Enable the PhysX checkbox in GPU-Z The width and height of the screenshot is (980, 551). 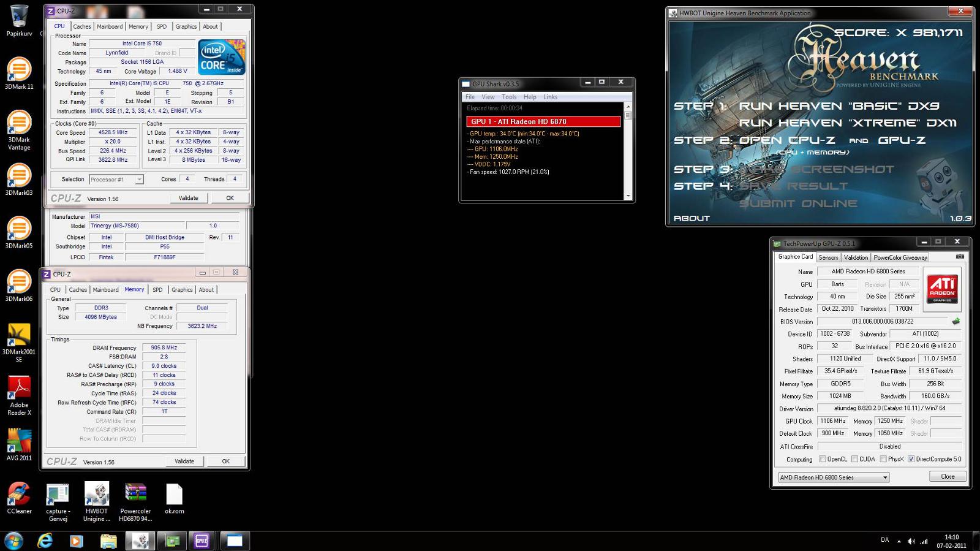tap(883, 459)
